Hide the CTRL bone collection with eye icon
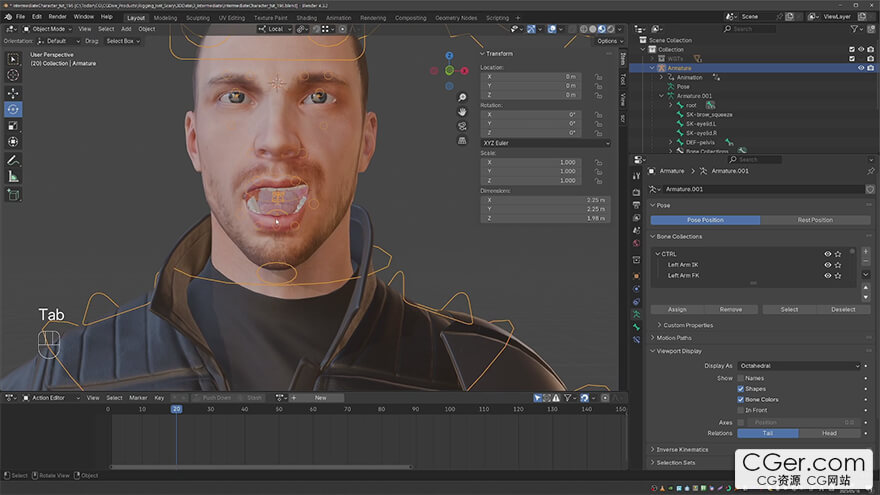 (828, 254)
